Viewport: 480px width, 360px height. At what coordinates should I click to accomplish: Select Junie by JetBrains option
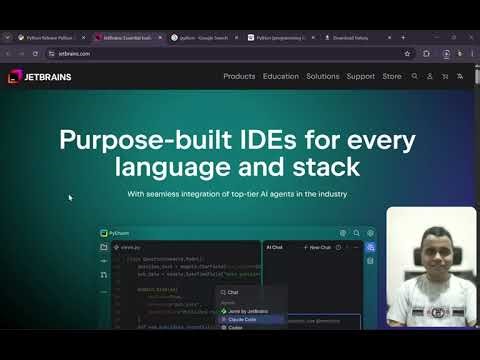click(x=245, y=311)
